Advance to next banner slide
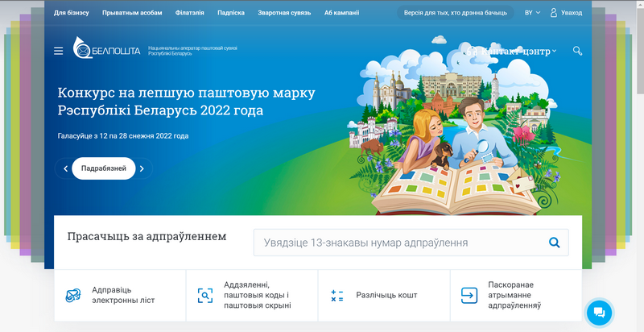 142,168
